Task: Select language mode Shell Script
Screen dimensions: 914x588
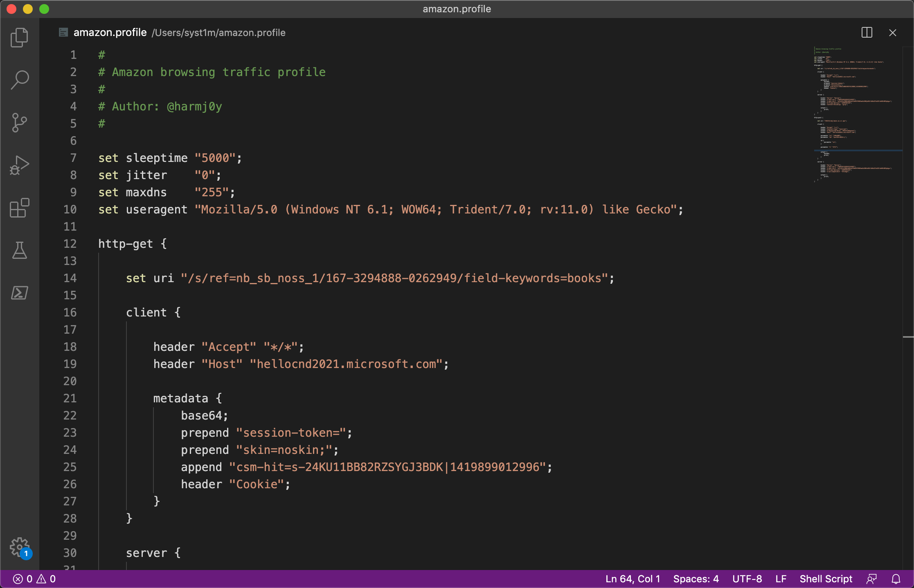Action: click(x=826, y=579)
